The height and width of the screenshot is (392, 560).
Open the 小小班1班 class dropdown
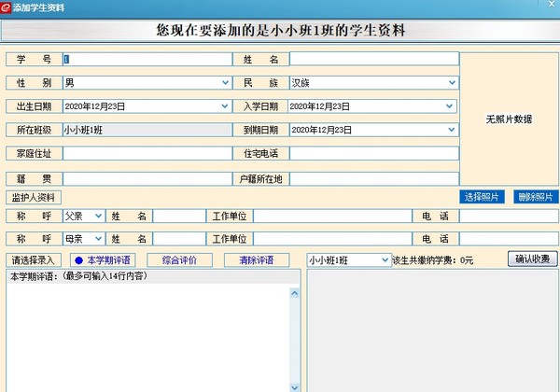[x=384, y=259]
